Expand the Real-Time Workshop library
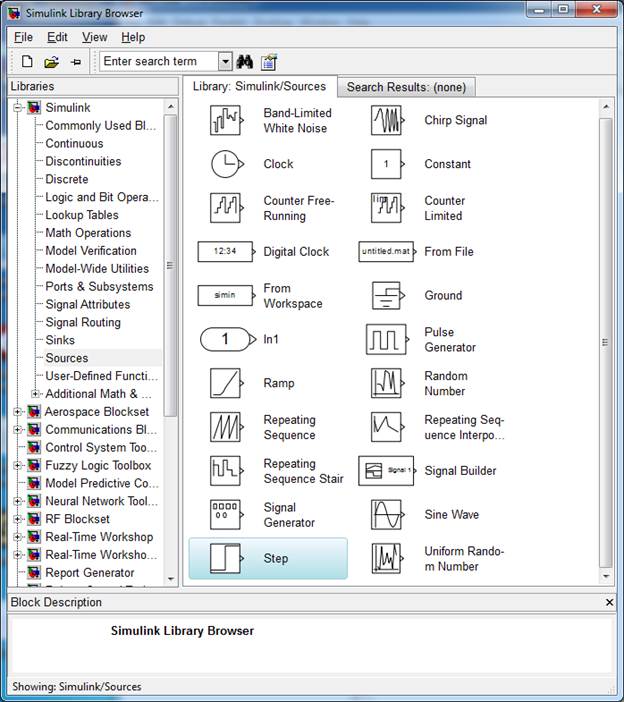 click(17, 537)
